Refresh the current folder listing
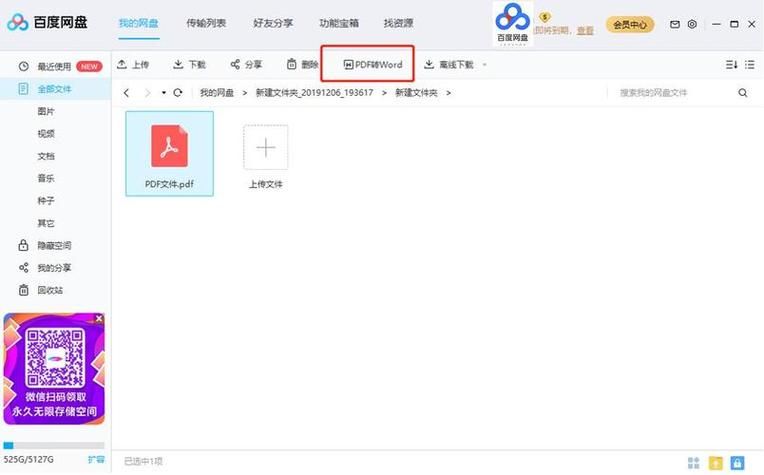 (177, 93)
